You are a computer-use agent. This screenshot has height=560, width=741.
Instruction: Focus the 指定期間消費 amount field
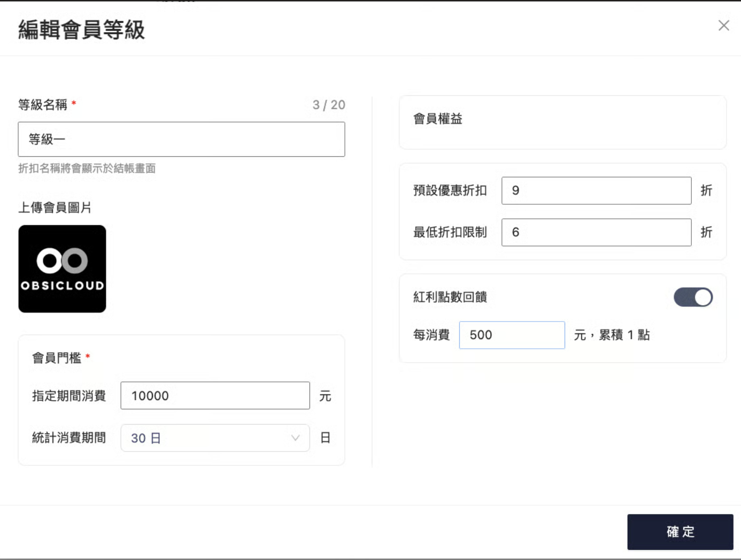coord(215,396)
